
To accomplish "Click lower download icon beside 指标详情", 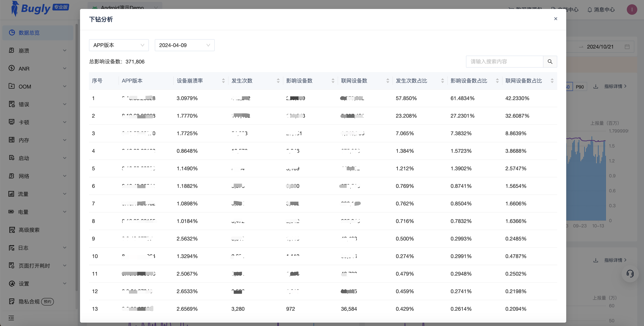I will 596,260.
